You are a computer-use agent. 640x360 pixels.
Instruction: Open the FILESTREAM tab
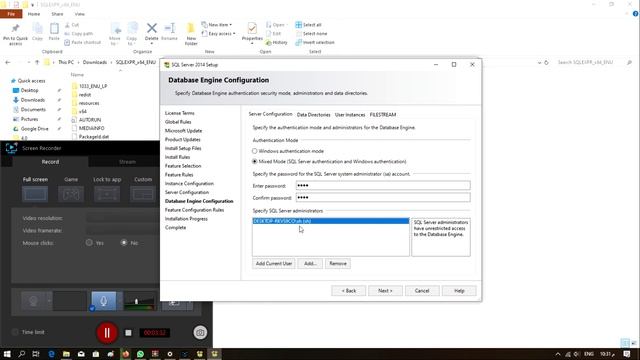383,115
